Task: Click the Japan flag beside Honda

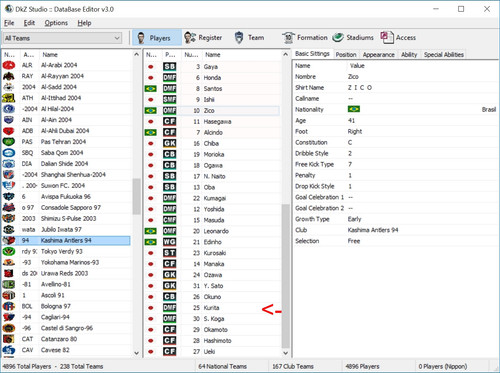Action: coord(151,78)
